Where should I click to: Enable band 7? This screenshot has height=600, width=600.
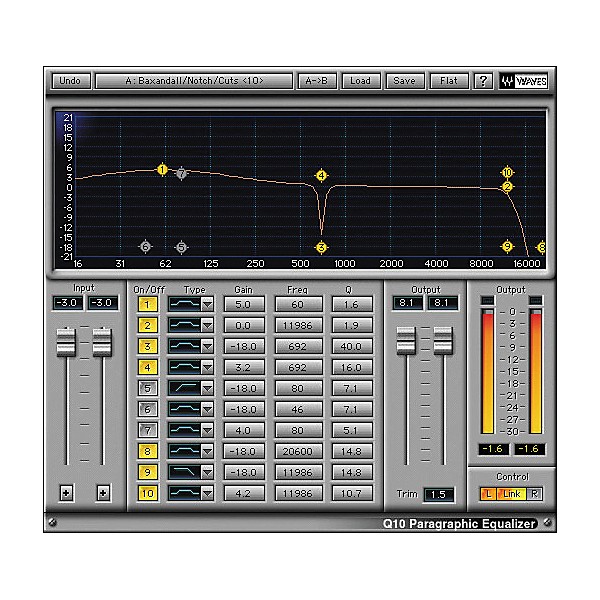(x=147, y=430)
